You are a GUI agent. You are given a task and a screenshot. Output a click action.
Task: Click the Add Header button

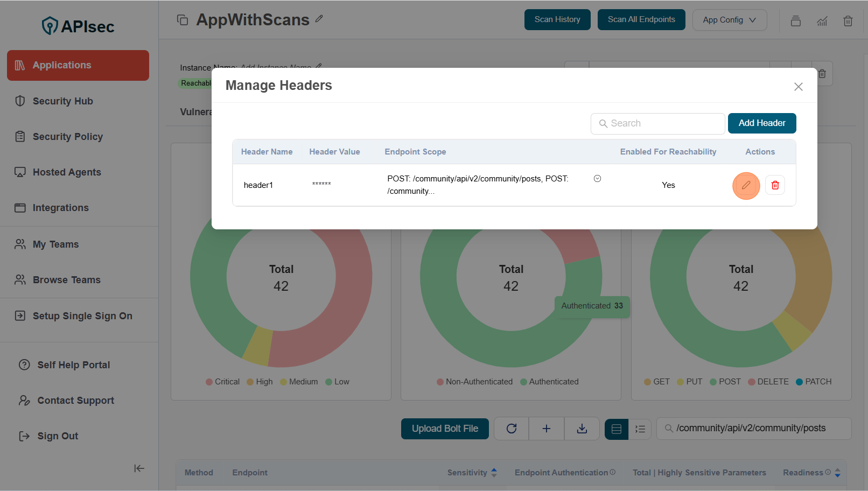[x=762, y=123]
